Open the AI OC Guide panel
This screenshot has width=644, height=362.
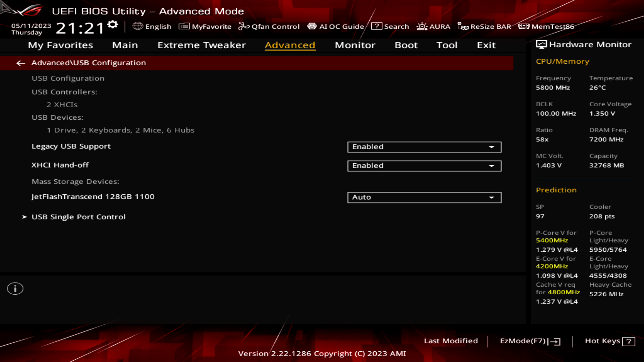coord(336,26)
